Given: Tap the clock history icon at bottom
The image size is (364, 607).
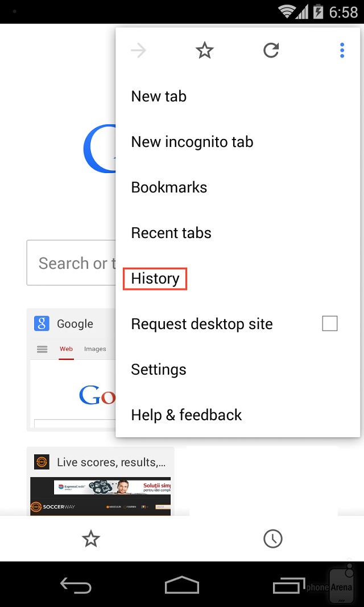Looking at the screenshot, I should tap(272, 538).
